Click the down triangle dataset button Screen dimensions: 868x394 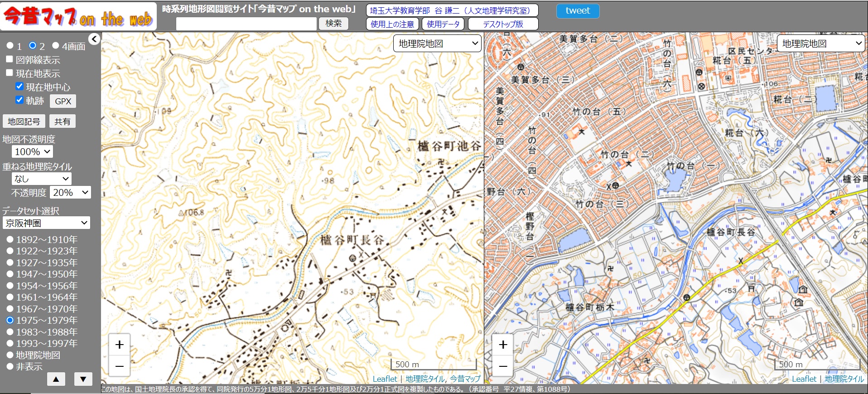pos(83,379)
